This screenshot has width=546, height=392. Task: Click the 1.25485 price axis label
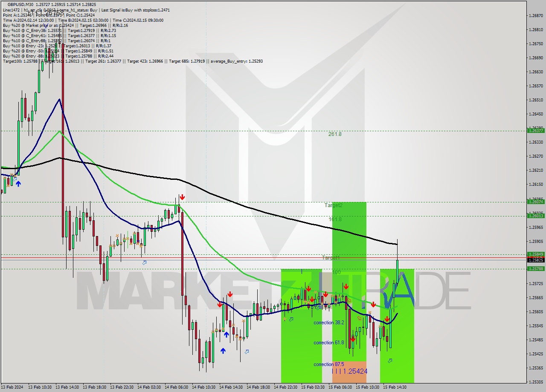coord(536,340)
